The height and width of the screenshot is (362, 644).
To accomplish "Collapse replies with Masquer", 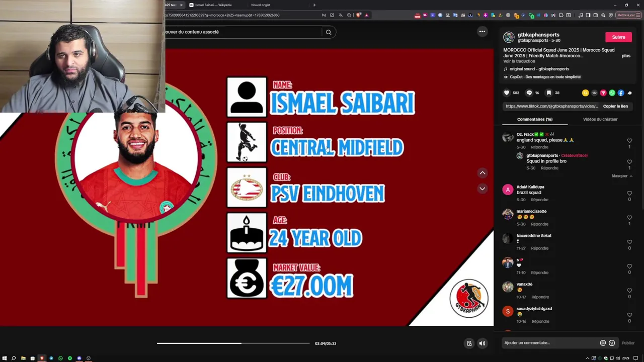I will [622, 176].
